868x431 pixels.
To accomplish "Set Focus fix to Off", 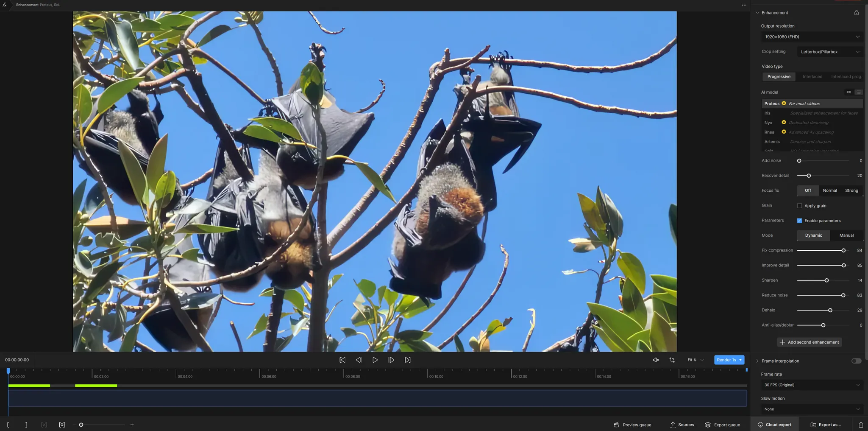I will (808, 190).
